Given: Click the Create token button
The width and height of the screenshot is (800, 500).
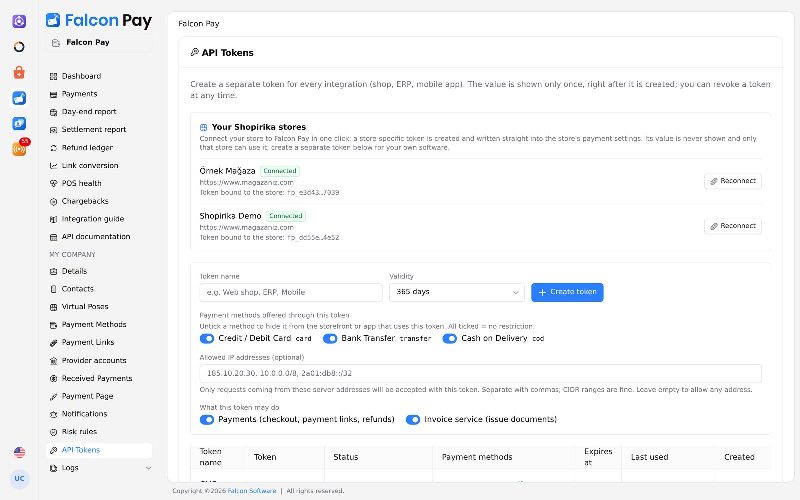Looking at the screenshot, I should (567, 292).
